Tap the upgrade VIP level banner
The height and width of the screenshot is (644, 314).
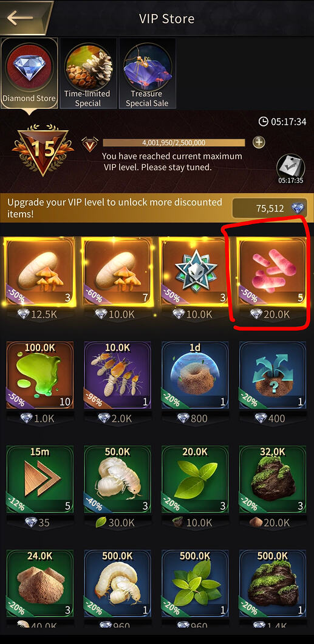click(157, 208)
